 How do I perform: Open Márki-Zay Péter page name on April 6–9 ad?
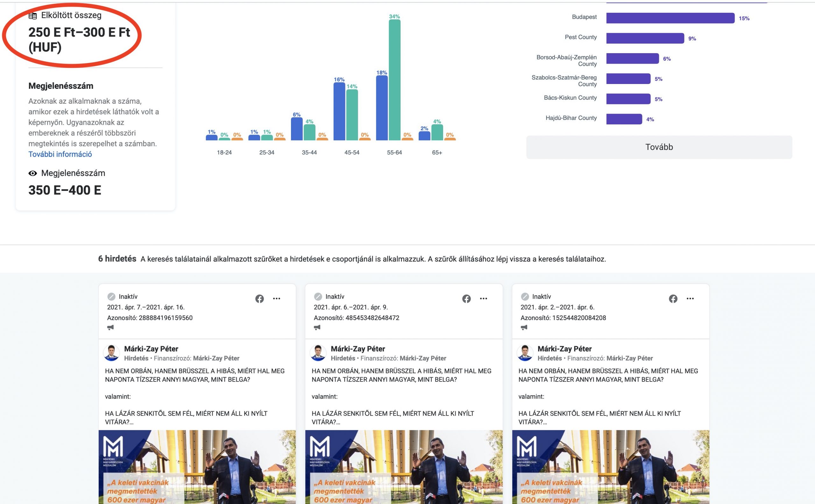pos(358,349)
